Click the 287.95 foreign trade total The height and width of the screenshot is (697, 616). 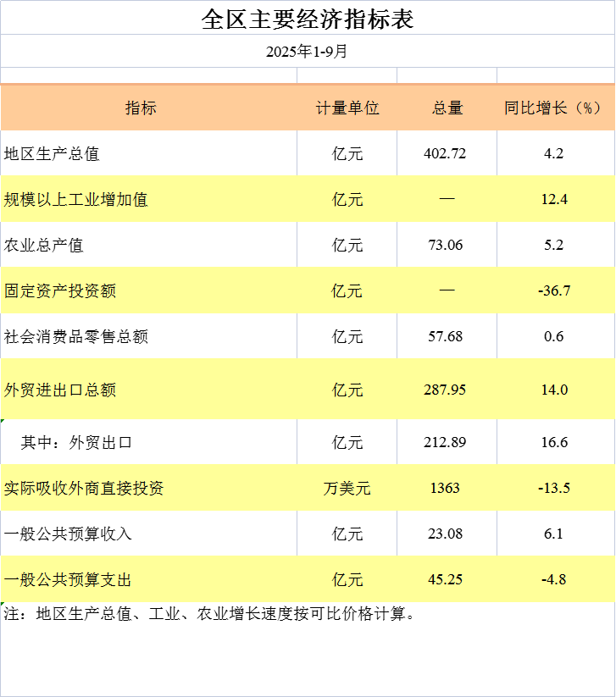(446, 390)
